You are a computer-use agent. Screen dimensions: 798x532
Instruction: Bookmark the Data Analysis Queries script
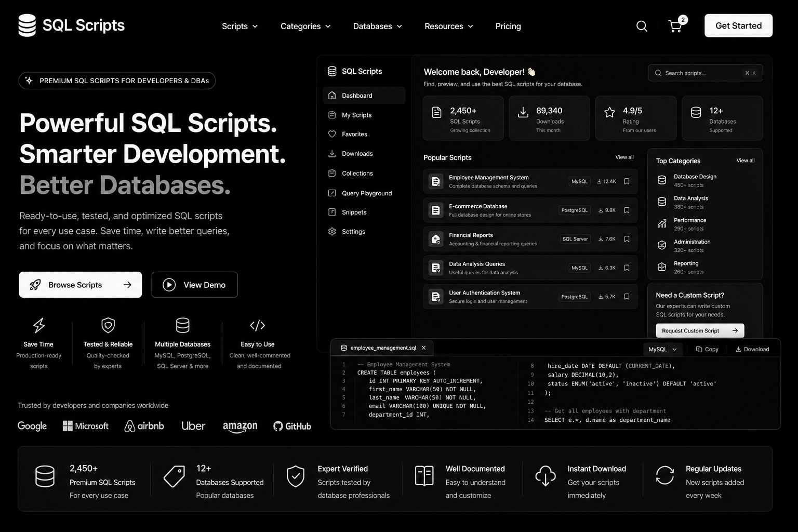(x=627, y=268)
